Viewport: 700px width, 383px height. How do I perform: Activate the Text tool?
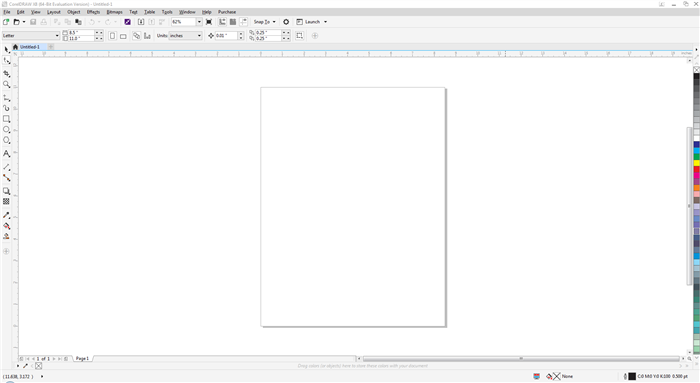click(6, 154)
